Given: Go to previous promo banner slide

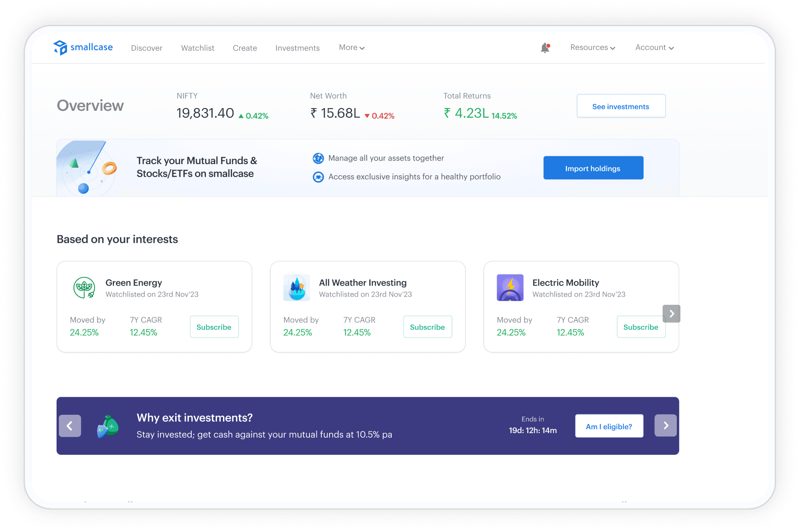Looking at the screenshot, I should [x=70, y=426].
